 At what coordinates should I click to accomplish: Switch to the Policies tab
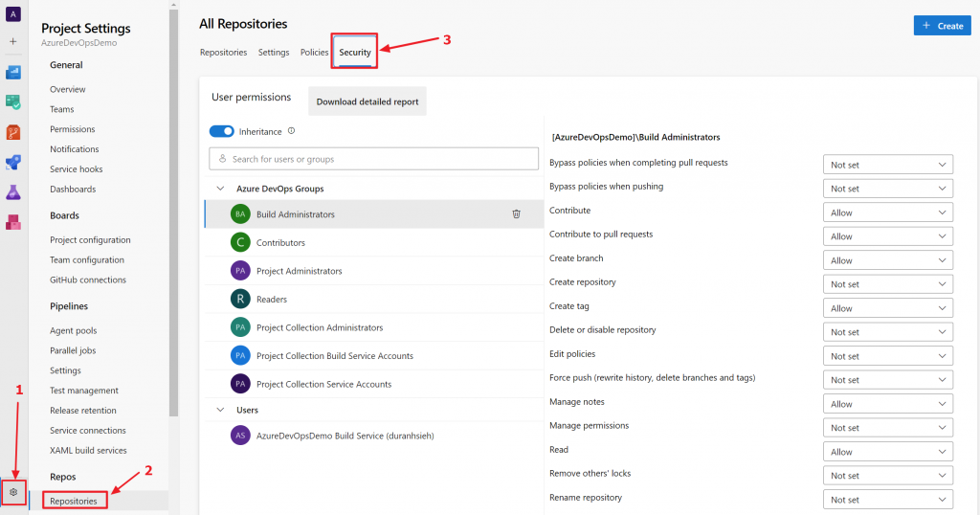point(314,52)
